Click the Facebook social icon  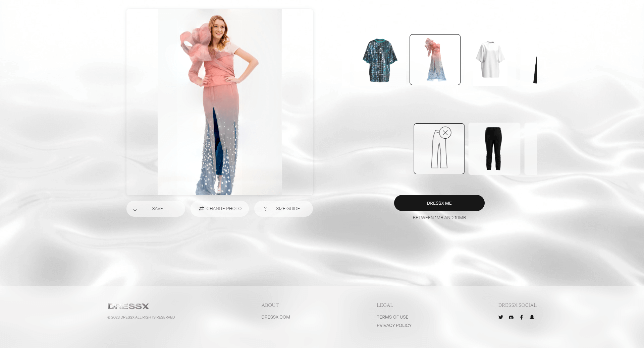(x=522, y=317)
